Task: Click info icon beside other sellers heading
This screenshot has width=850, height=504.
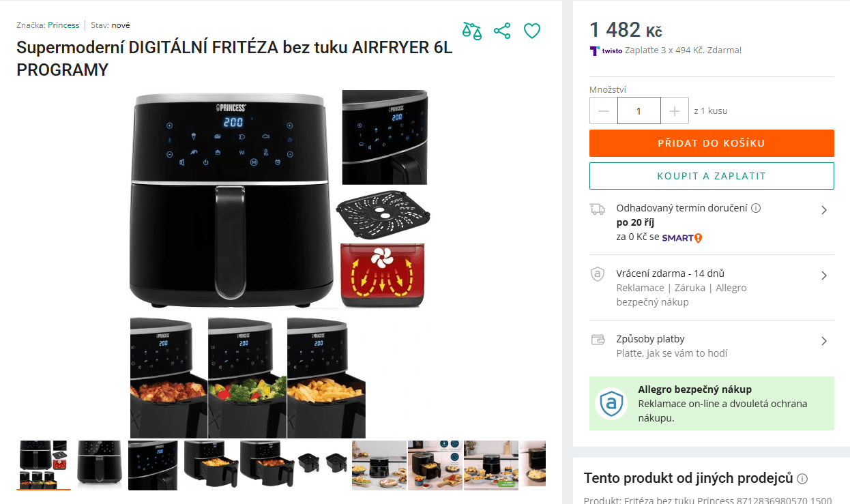Action: (802, 479)
